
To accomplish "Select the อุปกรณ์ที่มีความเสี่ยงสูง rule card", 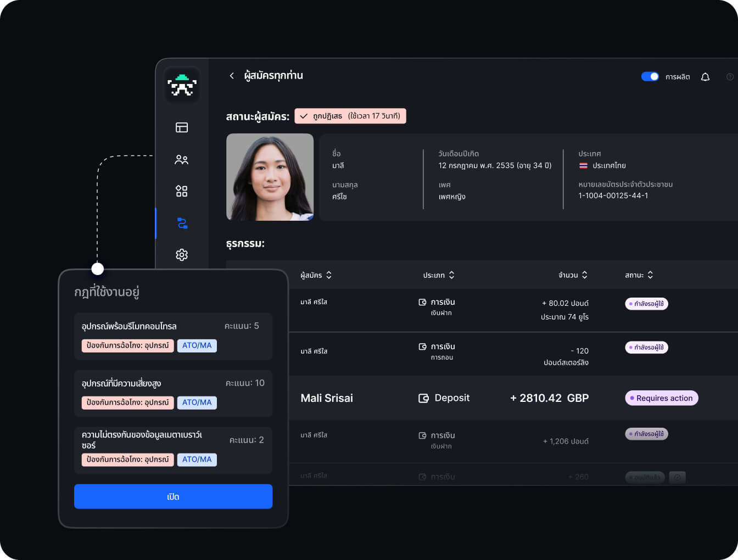I will click(x=173, y=393).
